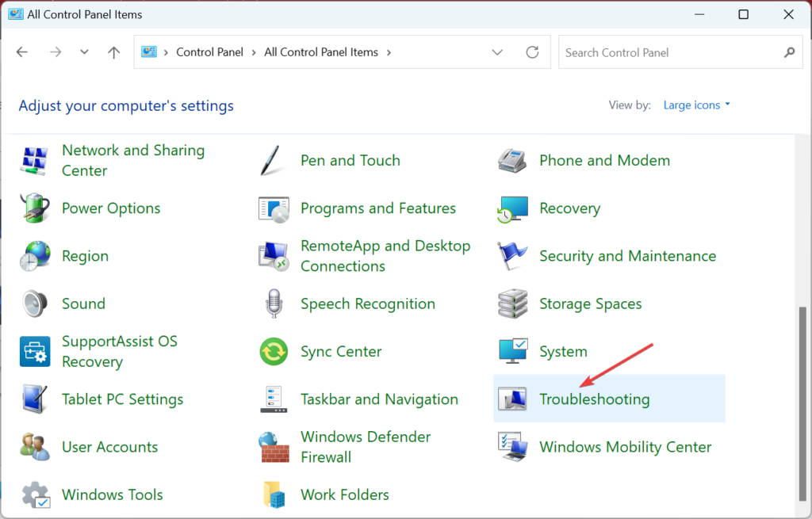Image resolution: width=812 pixels, height=519 pixels.
Task: Open the Network and Sharing Center icon
Action: 35,160
